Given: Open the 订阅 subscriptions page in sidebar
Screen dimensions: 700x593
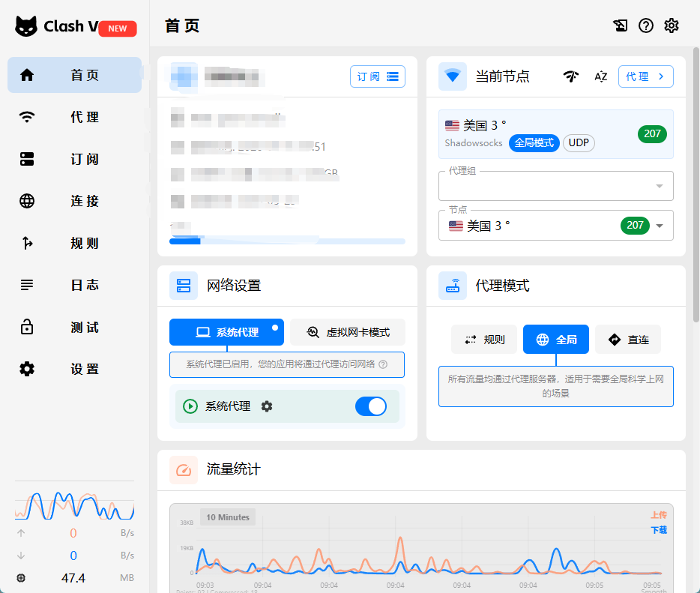Looking at the screenshot, I should [x=74, y=159].
